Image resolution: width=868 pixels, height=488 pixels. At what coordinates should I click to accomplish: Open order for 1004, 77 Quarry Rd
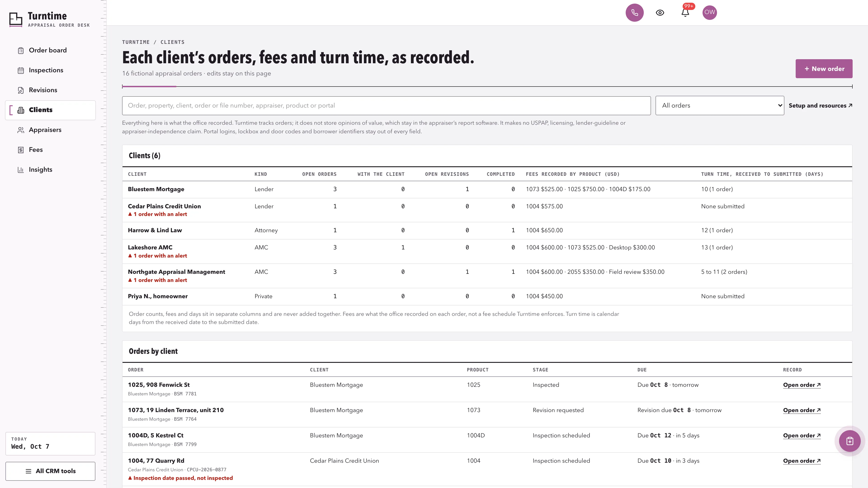coord(802,460)
